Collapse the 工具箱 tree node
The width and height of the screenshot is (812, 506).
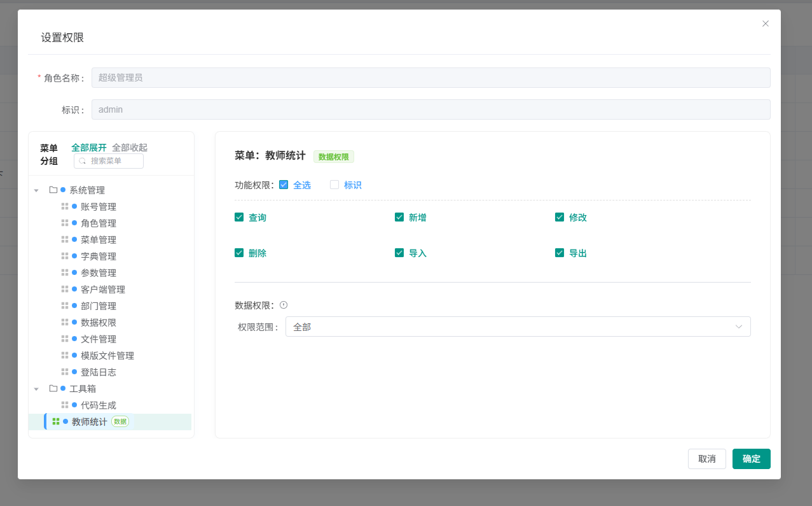37,389
